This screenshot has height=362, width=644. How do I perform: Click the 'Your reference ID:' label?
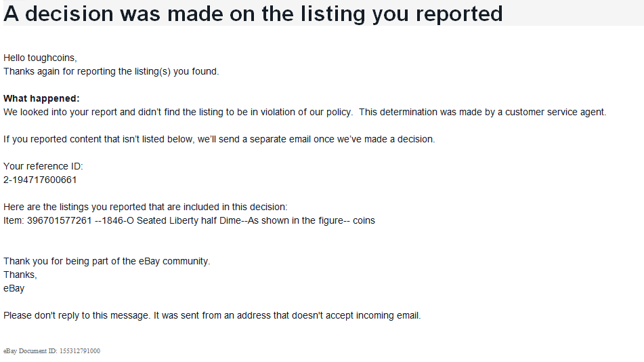(43, 166)
